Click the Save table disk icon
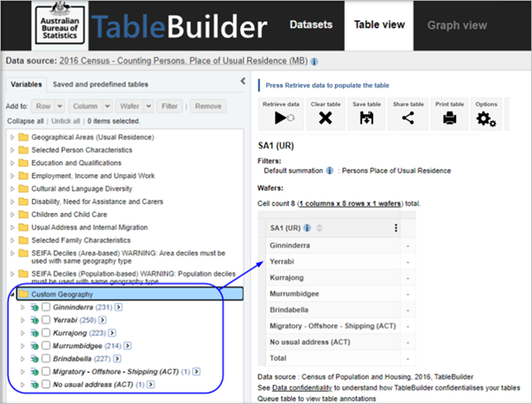The image size is (532, 404). [367, 118]
